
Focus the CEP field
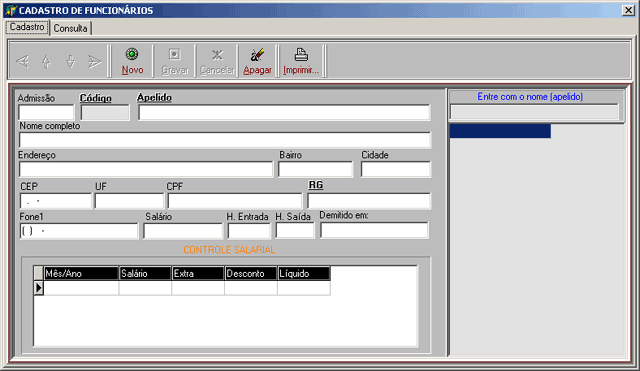[56, 201]
